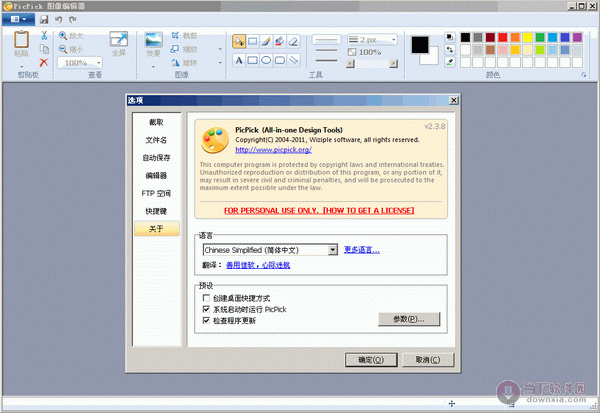Switch to the 文件名 (File name) tab

coord(156,140)
